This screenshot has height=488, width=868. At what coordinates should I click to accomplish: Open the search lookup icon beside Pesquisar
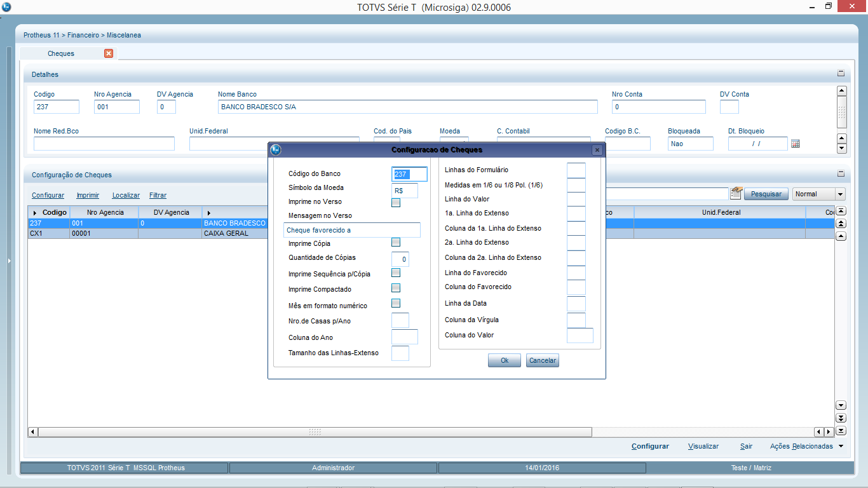736,193
